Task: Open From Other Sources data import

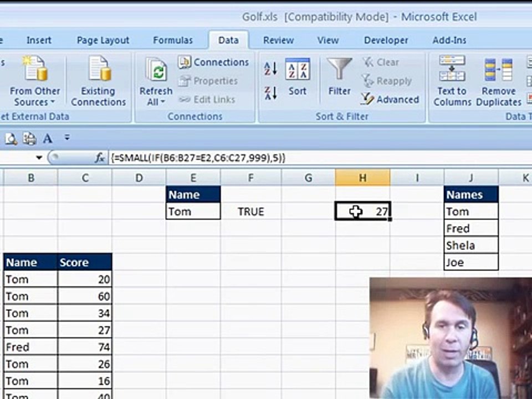Action: pos(34,81)
